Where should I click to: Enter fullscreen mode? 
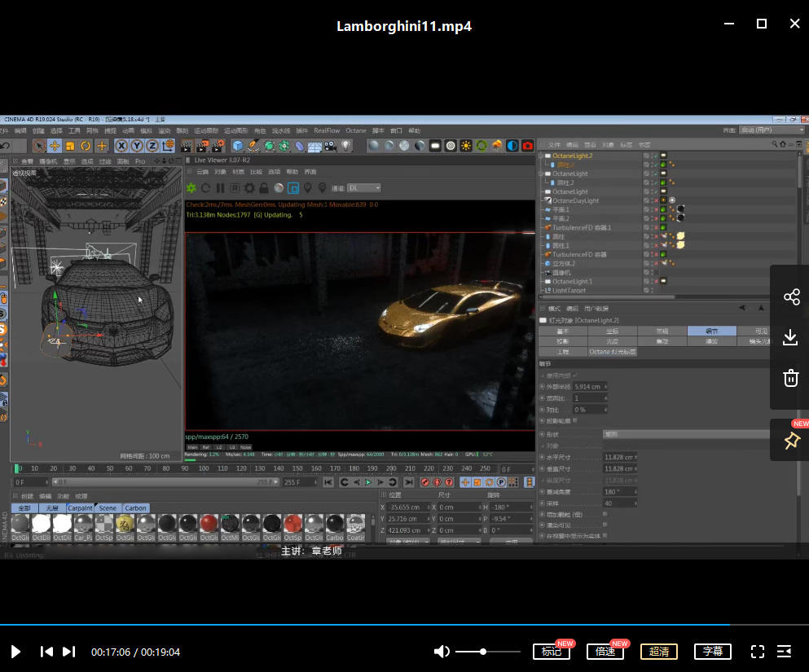758,652
